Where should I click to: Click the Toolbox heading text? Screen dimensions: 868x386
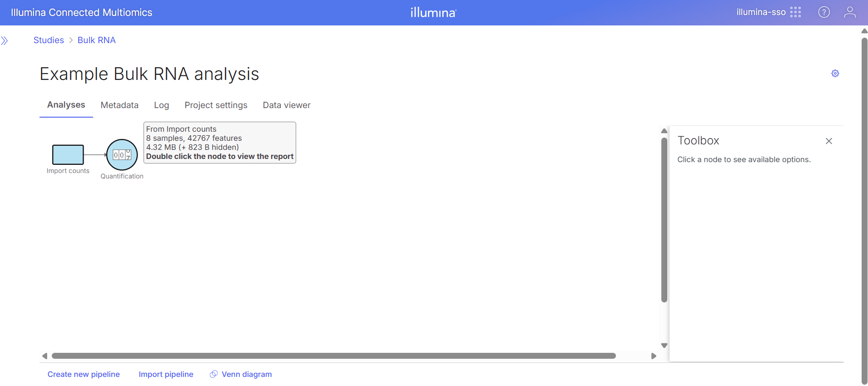(698, 141)
